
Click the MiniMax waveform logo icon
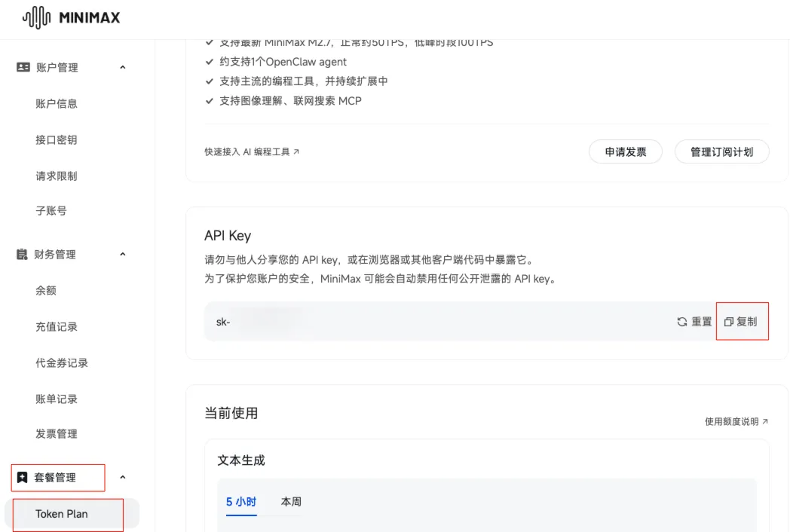coord(36,17)
